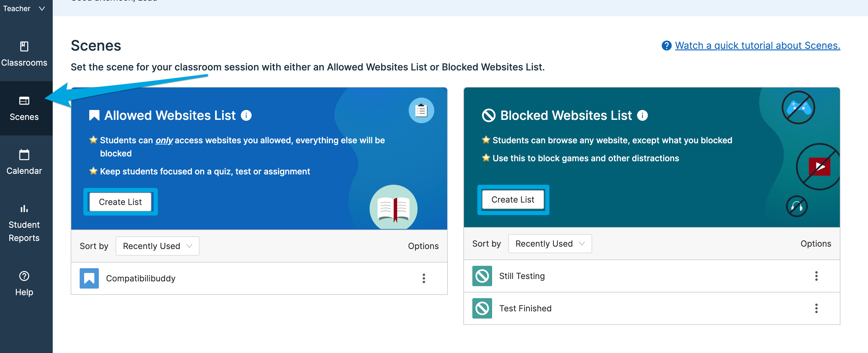
Task: Open three-dot menu for Still Testing
Action: click(x=816, y=276)
